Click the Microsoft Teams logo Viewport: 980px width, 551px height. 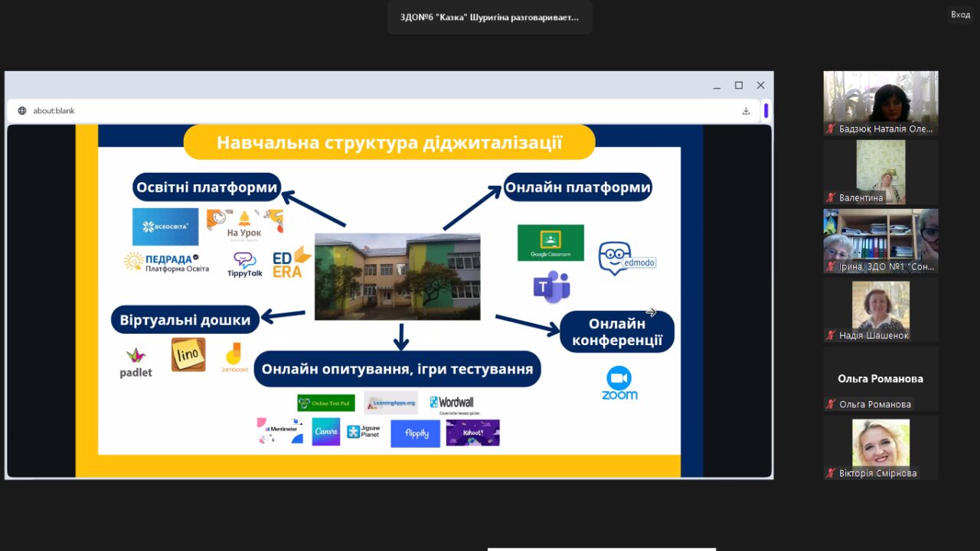point(552,288)
